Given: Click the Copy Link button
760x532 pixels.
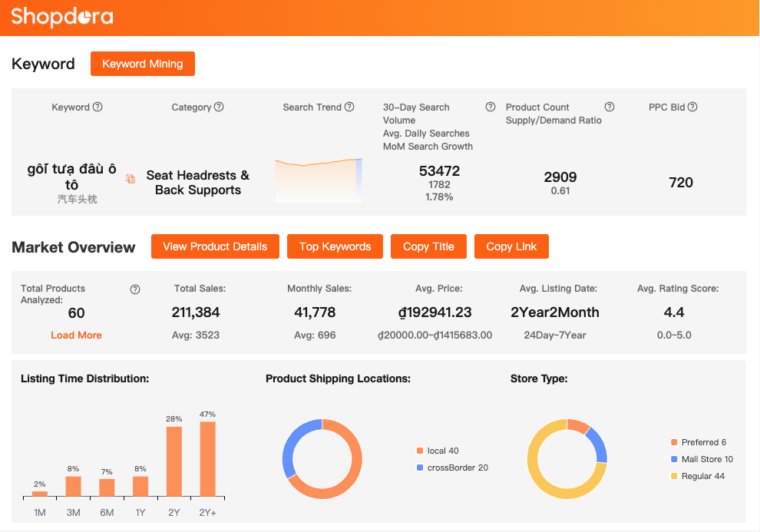Looking at the screenshot, I should [511, 246].
